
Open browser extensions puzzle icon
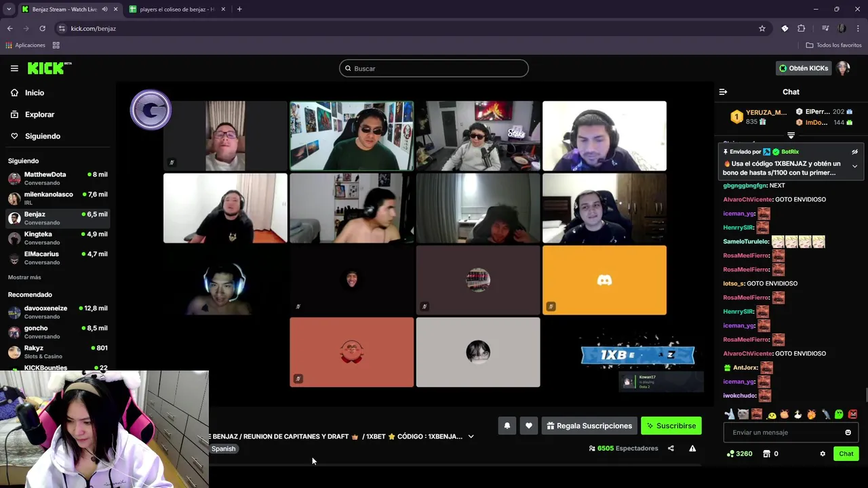coord(802,28)
